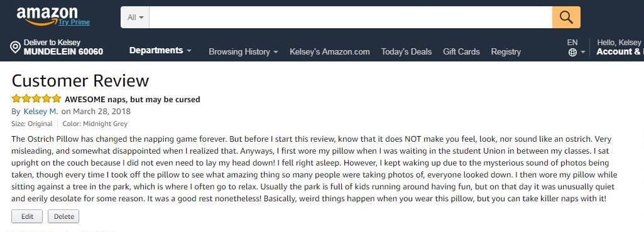Click the globe language icon
This screenshot has height=232, width=644.
[572, 53]
